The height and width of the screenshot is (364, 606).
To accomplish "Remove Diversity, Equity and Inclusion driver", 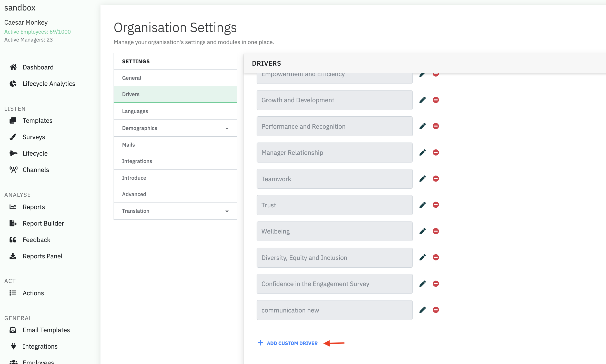I will [436, 257].
